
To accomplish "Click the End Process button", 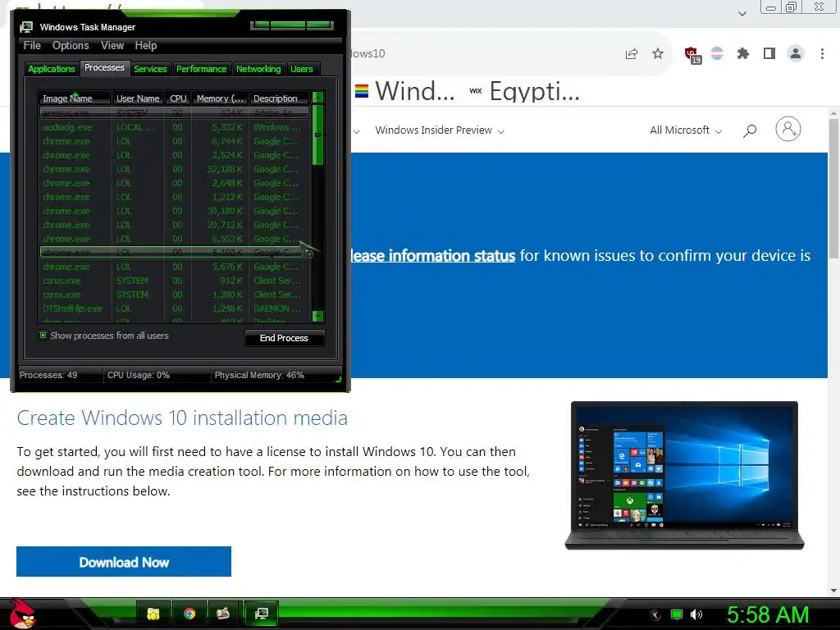I will [284, 338].
